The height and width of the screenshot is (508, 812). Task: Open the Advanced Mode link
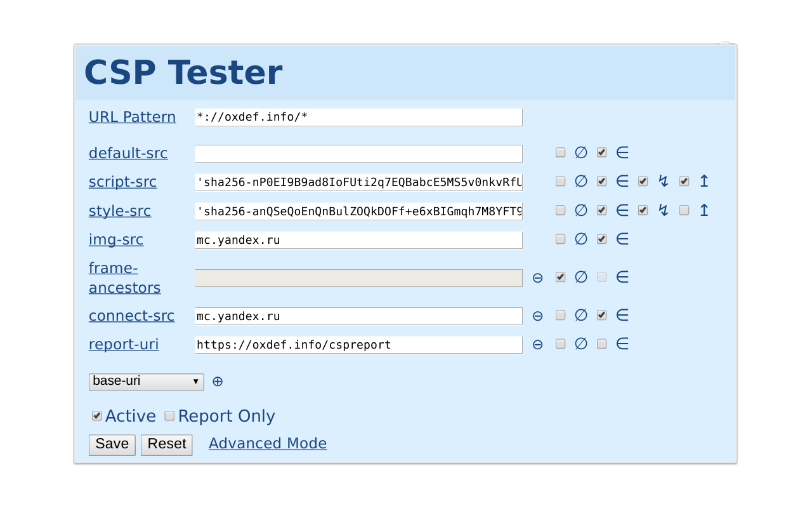coord(268,443)
